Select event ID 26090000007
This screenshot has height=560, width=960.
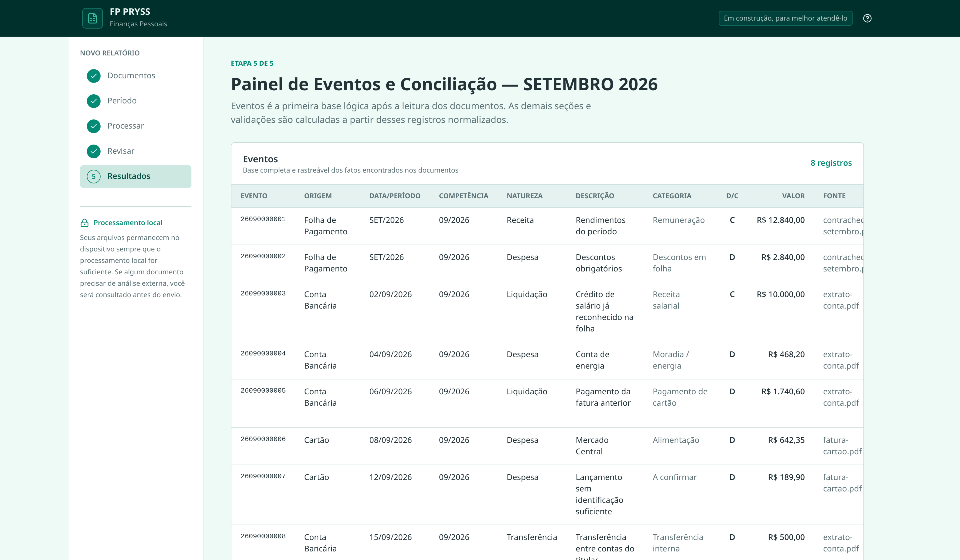(263, 476)
